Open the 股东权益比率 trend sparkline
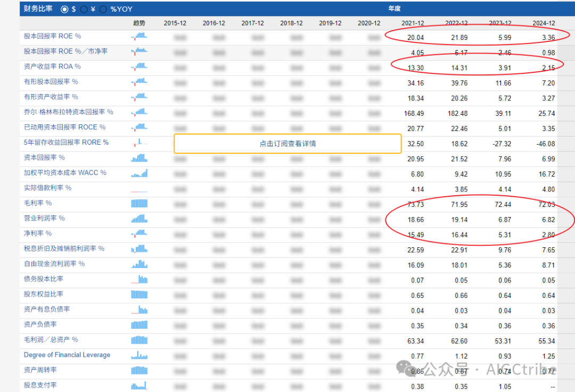 [x=139, y=295]
